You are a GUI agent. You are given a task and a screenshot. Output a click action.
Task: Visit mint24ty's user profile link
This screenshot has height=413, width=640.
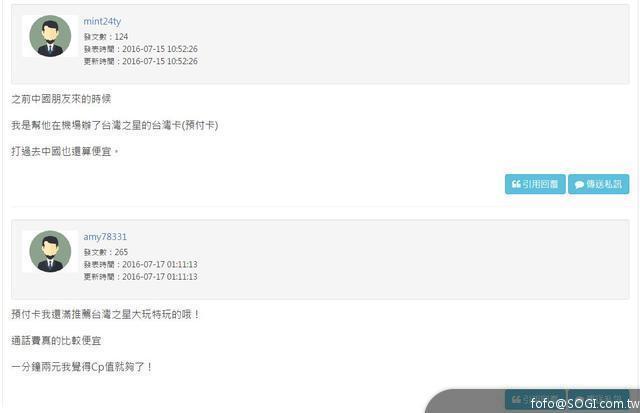click(x=102, y=21)
